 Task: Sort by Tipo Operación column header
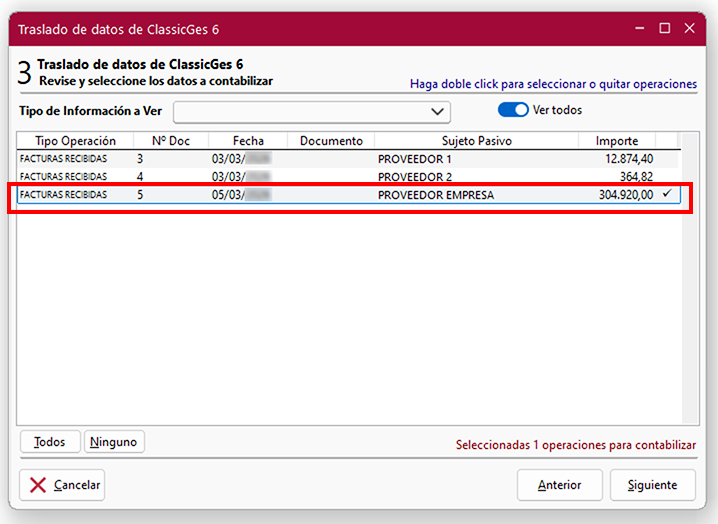(x=75, y=141)
